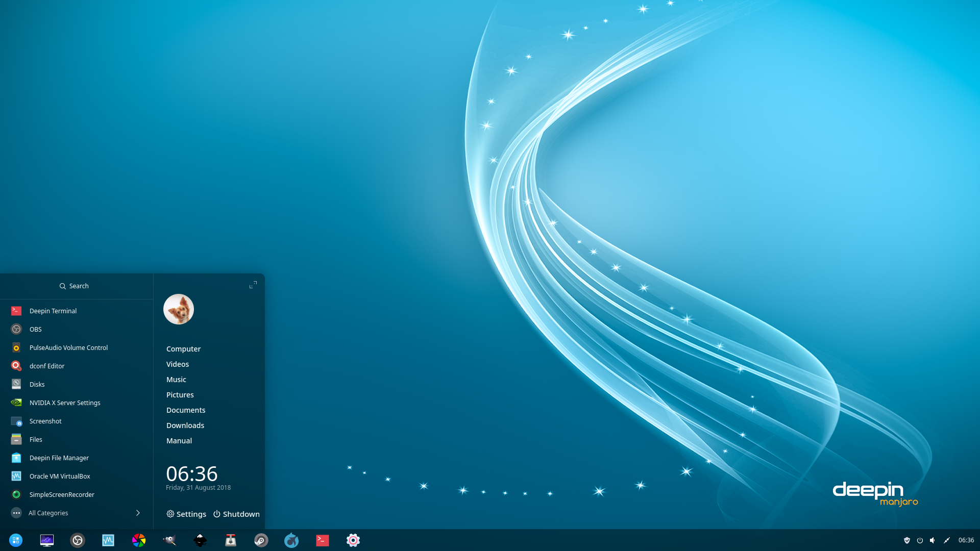The image size is (980, 551).
Task: Click the Shutdown button
Action: [x=236, y=514]
